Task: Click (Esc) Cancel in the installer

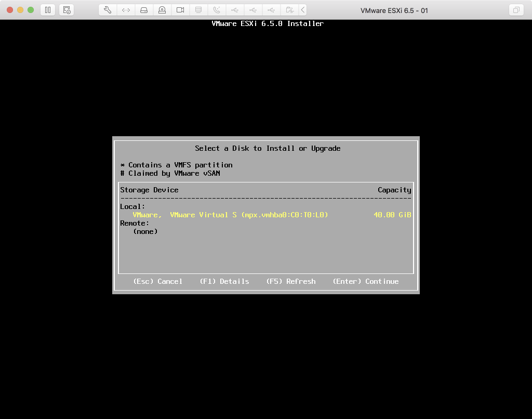Action: (158, 281)
